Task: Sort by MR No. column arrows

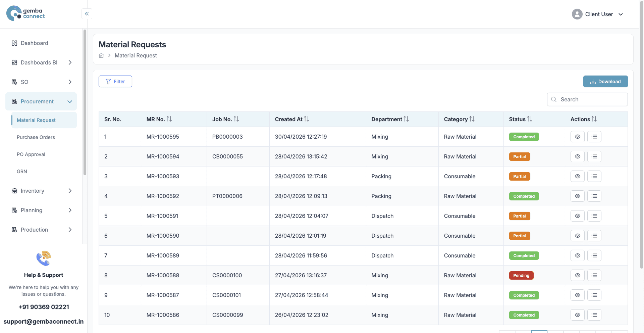Action: (169, 119)
